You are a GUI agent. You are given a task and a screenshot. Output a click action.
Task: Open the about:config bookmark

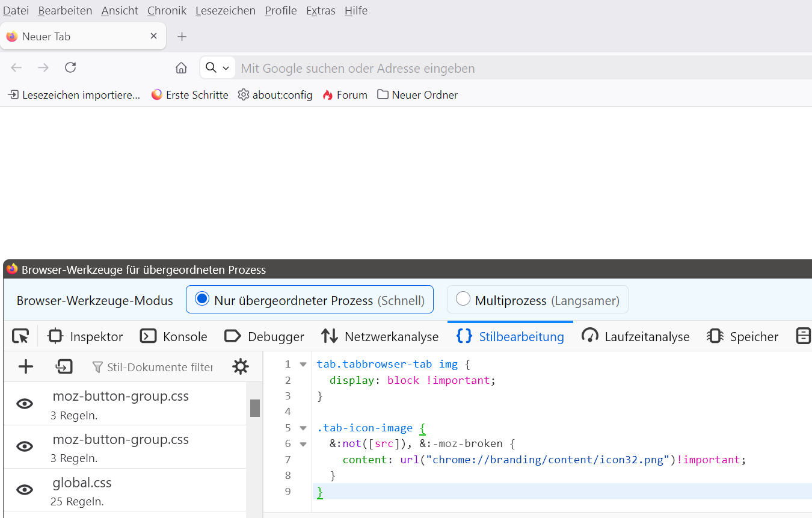point(275,95)
